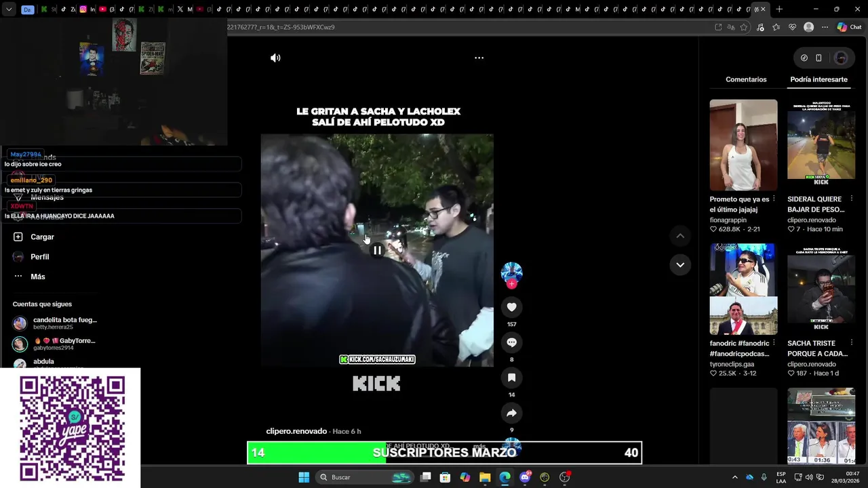The width and height of the screenshot is (868, 488).
Task: Click the get-app phone icon
Action: point(818,58)
